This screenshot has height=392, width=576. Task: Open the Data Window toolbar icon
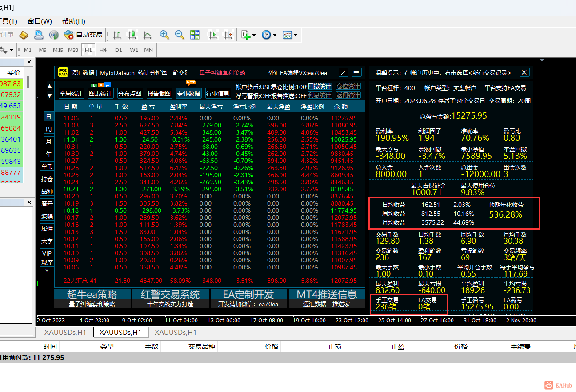point(39,35)
